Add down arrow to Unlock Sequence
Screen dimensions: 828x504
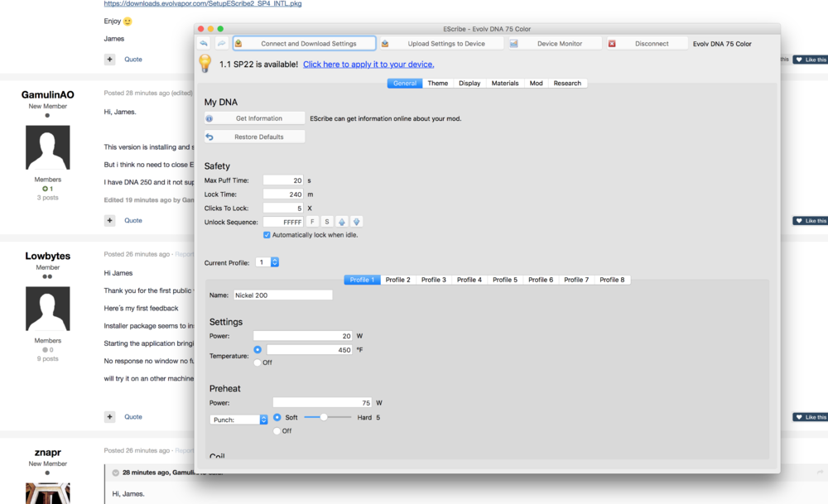tap(356, 222)
